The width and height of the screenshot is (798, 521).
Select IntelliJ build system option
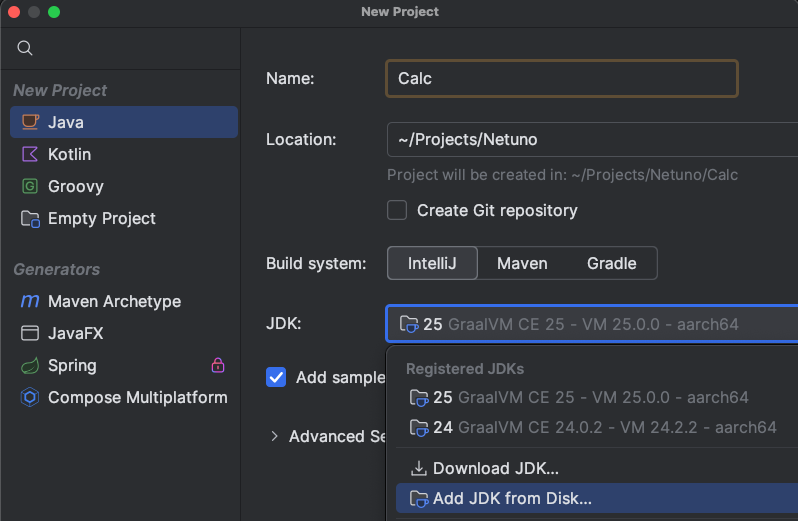click(432, 263)
